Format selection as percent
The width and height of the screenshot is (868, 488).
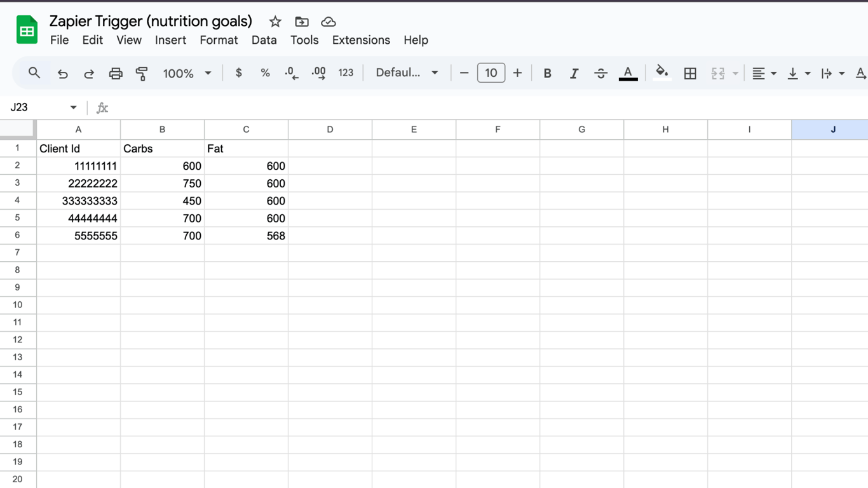coord(265,73)
